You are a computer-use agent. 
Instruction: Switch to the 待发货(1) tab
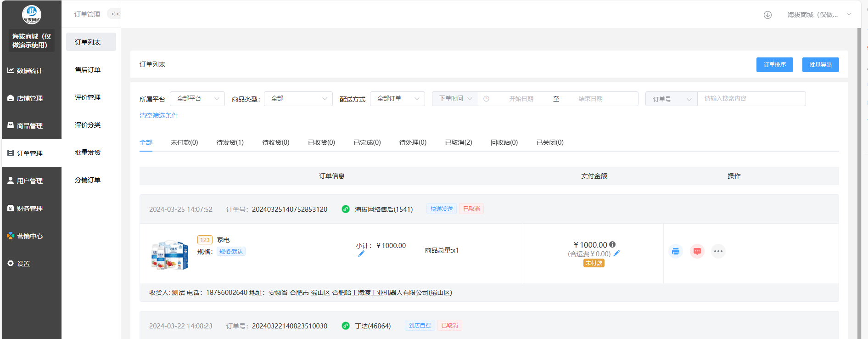click(230, 142)
